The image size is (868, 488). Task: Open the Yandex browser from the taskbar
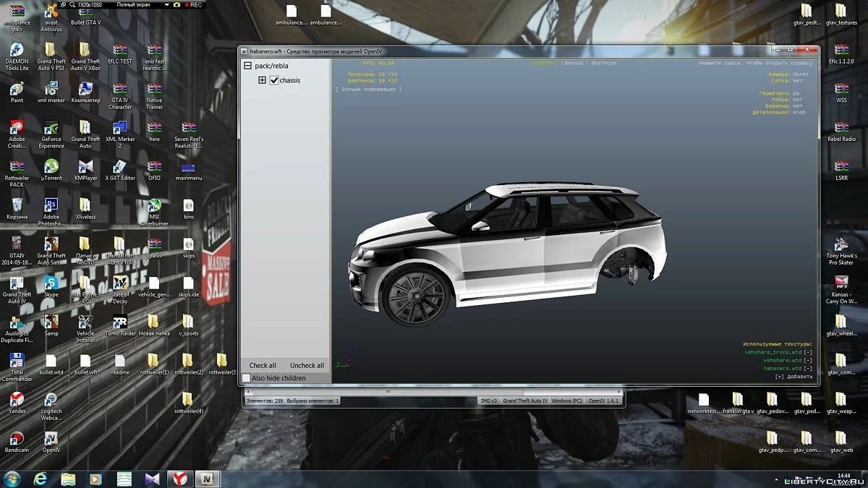(177, 479)
